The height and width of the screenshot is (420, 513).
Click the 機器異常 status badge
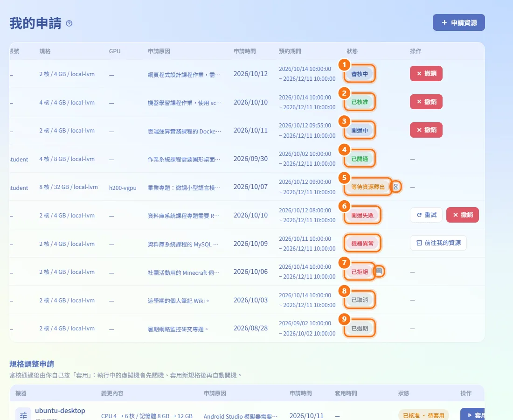click(x=362, y=243)
